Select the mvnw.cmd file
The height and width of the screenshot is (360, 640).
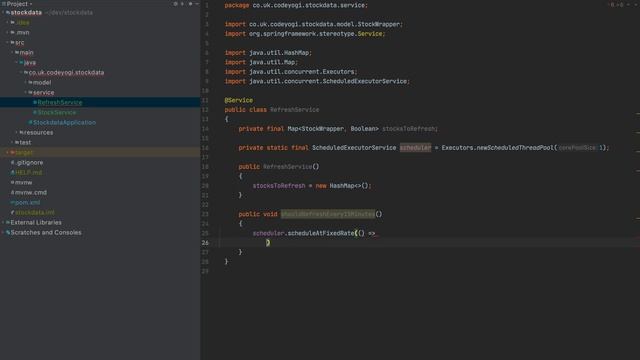31,192
